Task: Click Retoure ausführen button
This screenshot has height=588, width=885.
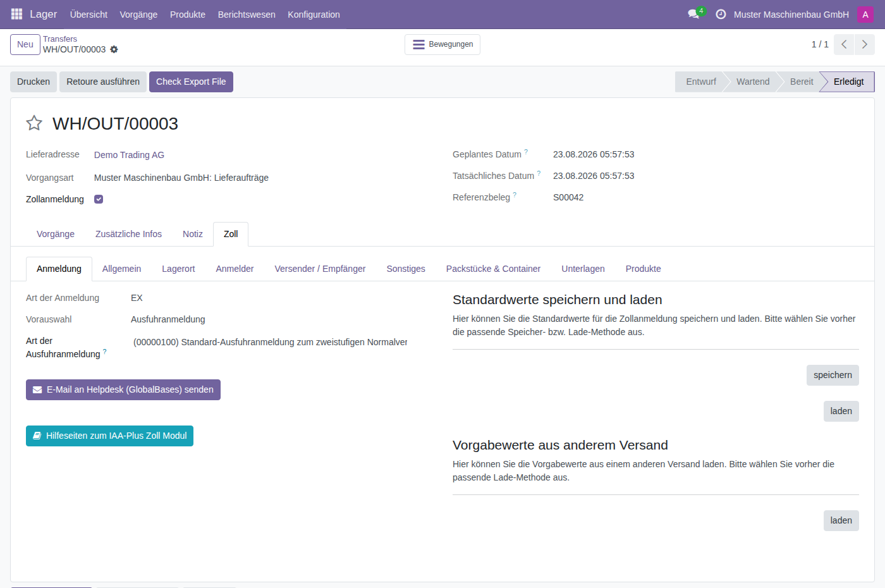Action: click(103, 82)
